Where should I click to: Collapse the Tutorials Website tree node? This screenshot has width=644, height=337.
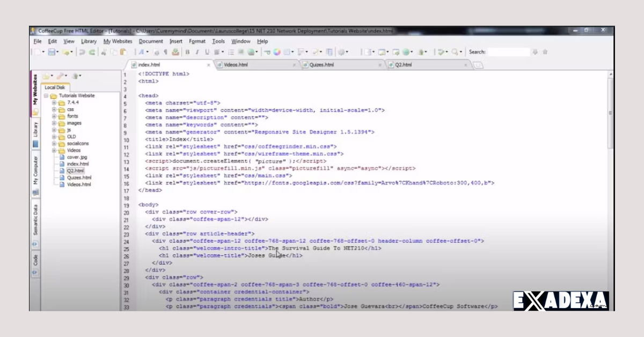click(x=46, y=95)
